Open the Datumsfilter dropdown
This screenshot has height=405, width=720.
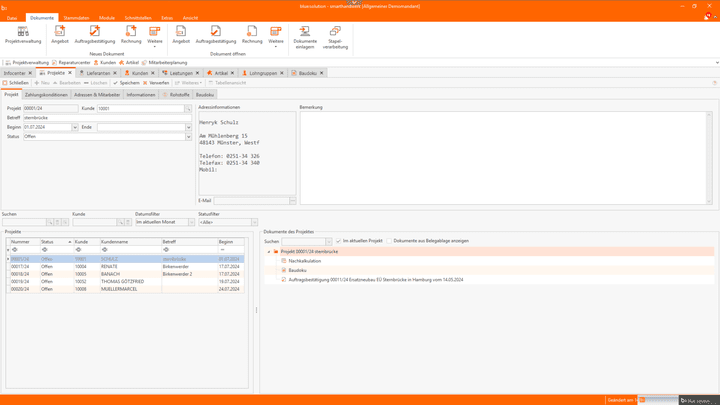pyautogui.click(x=189, y=222)
